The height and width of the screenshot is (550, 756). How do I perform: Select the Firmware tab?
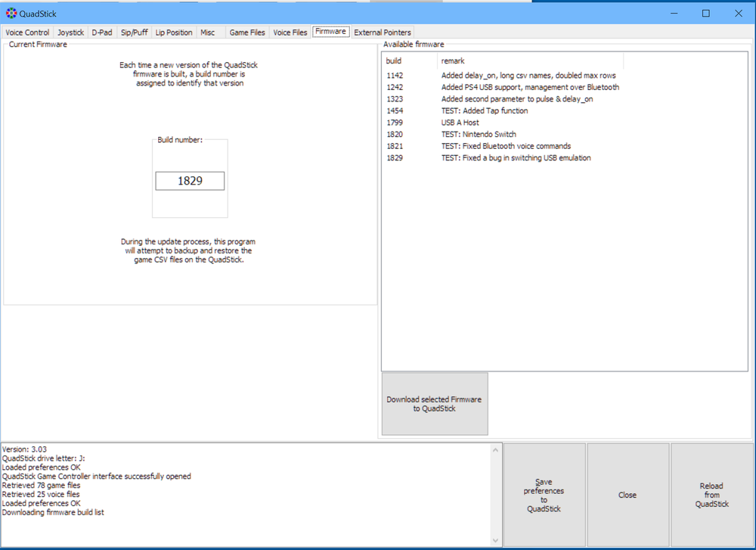click(331, 31)
